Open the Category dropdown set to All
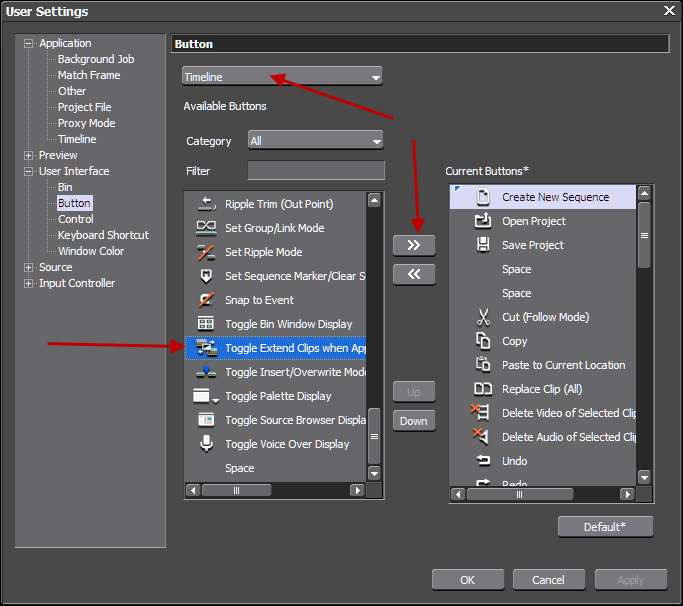 click(314, 141)
